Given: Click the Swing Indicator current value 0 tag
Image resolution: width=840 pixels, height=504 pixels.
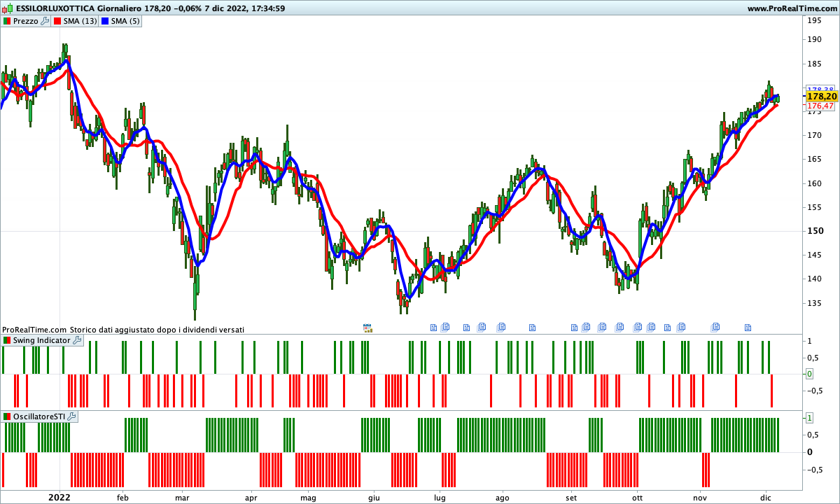Looking at the screenshot, I should click(x=809, y=374).
